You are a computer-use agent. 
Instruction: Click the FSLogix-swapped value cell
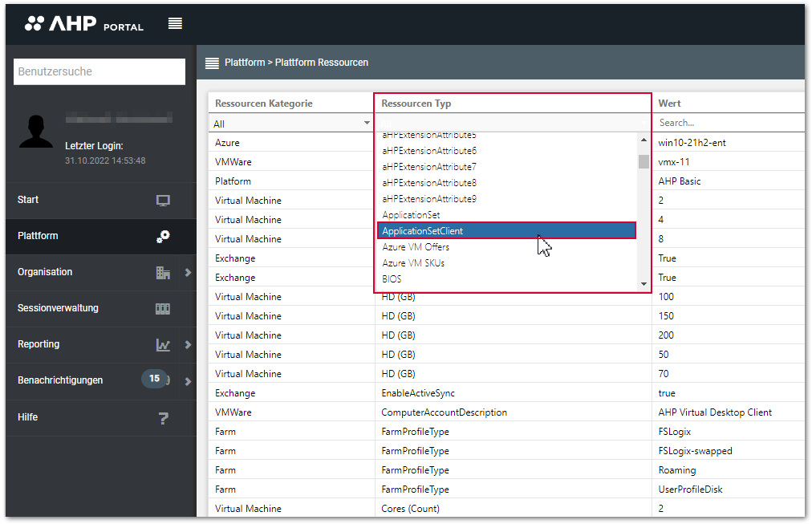[x=729, y=451]
